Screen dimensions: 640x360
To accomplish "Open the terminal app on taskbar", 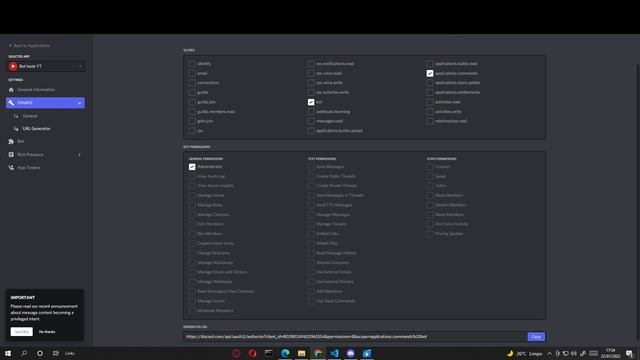I will click(269, 353).
